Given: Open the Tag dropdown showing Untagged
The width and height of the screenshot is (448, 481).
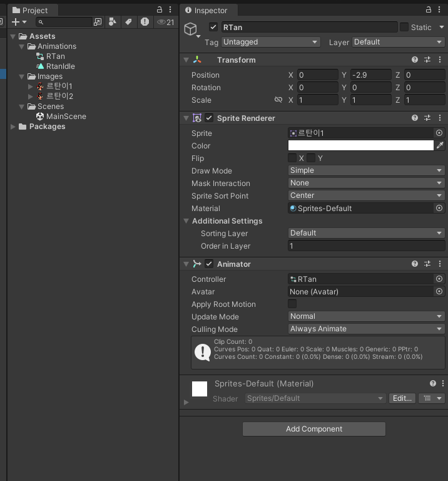Looking at the screenshot, I should tap(270, 42).
